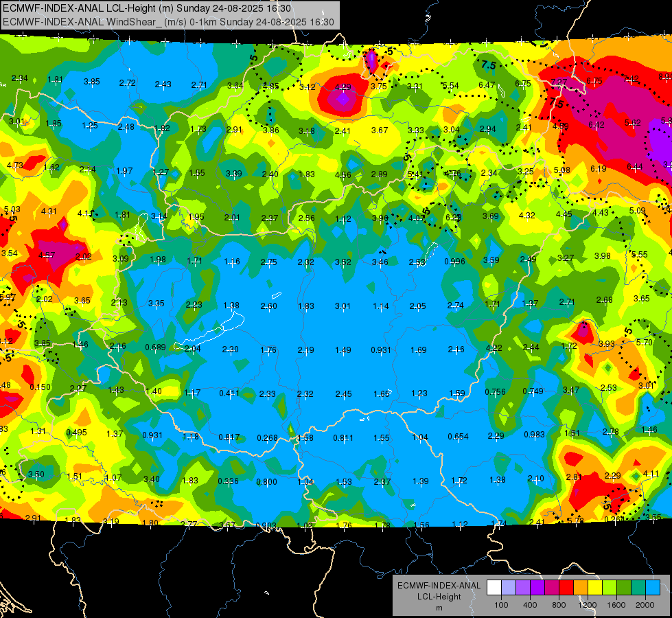672x618 pixels.
Task: Click the legend tick label 1600
Action: (x=616, y=605)
